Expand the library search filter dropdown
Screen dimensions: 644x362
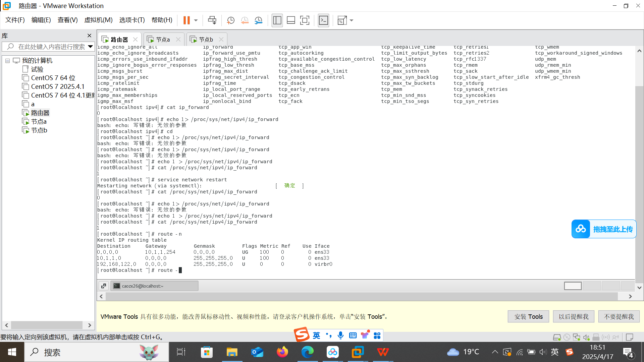tap(90, 47)
